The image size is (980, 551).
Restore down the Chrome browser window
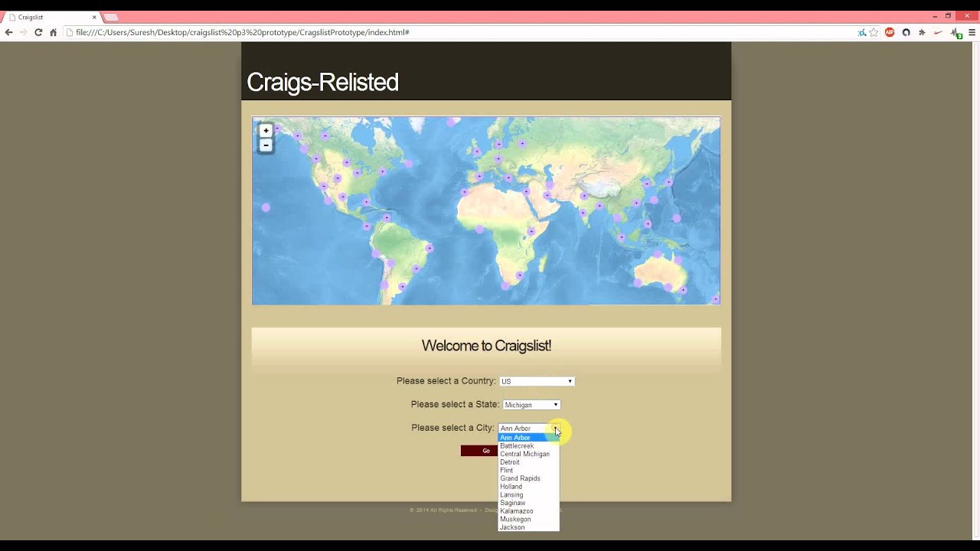pos(948,16)
